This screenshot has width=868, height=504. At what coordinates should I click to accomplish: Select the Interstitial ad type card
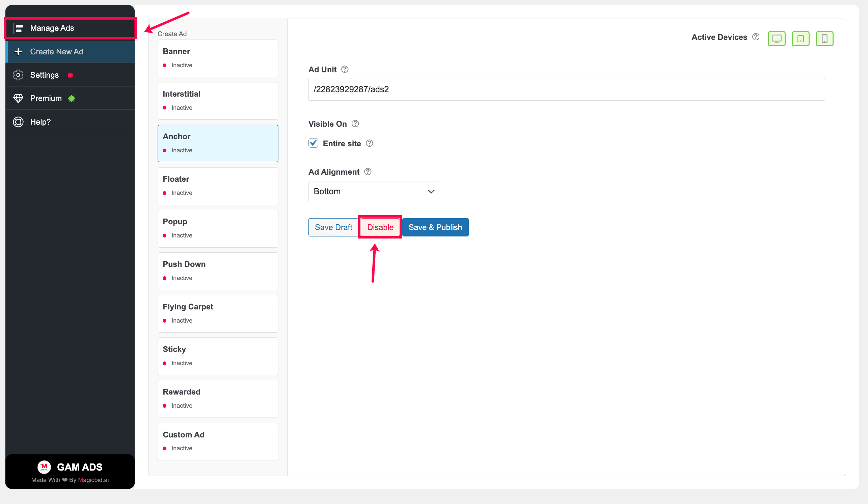(218, 101)
